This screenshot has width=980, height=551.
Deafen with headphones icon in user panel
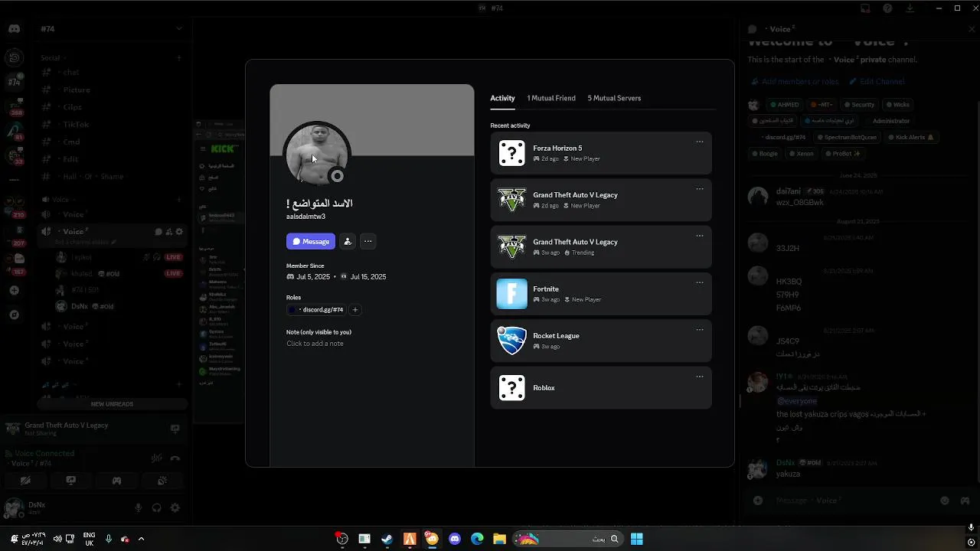click(157, 507)
